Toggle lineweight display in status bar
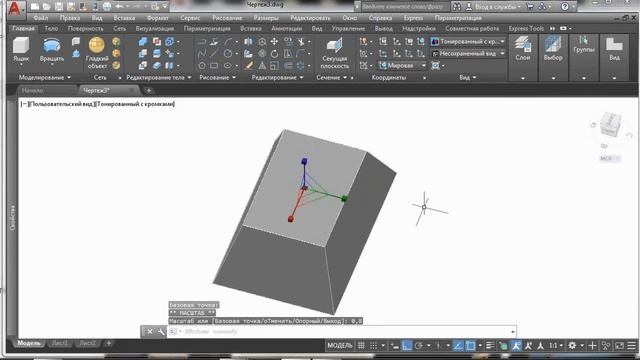This screenshot has height=360, width=640. [490, 346]
